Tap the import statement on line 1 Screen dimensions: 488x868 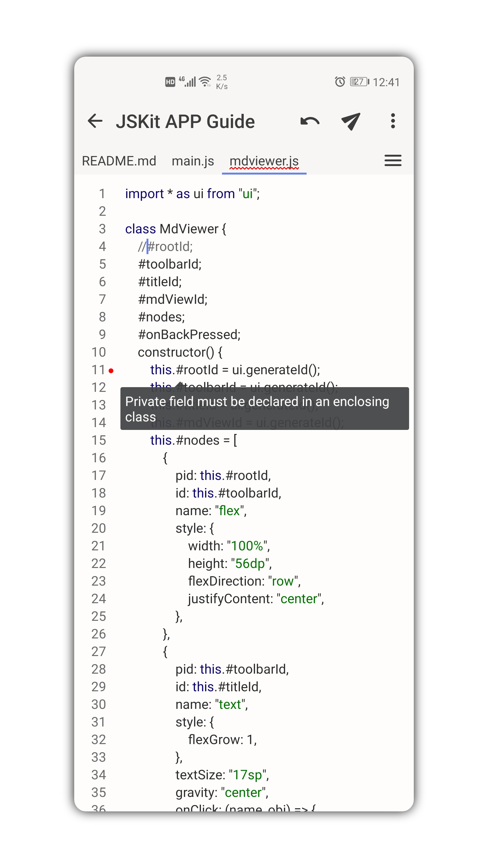pos(192,194)
